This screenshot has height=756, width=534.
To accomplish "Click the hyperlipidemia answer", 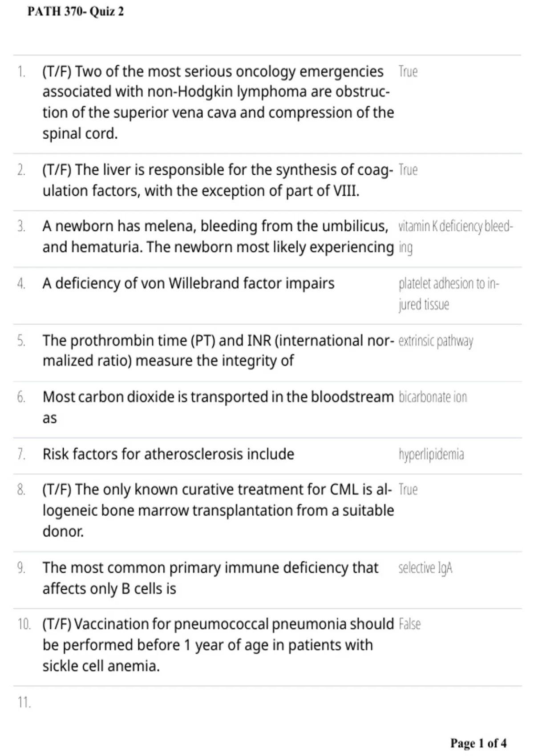I will 431,454.
